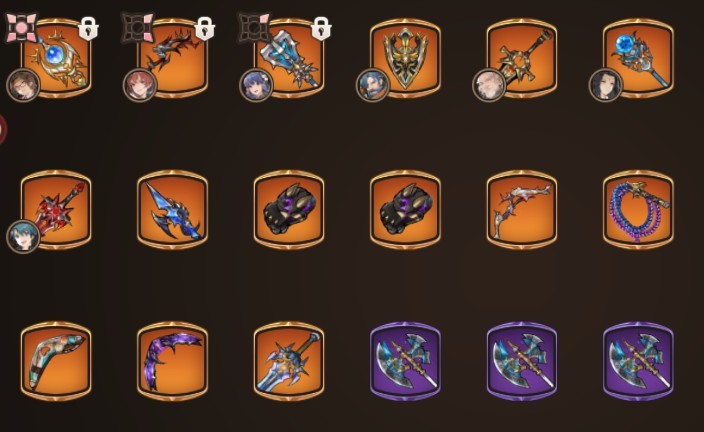Click the dark set badge on the trident spear
Screen dimensions: 704x432
[254, 28]
